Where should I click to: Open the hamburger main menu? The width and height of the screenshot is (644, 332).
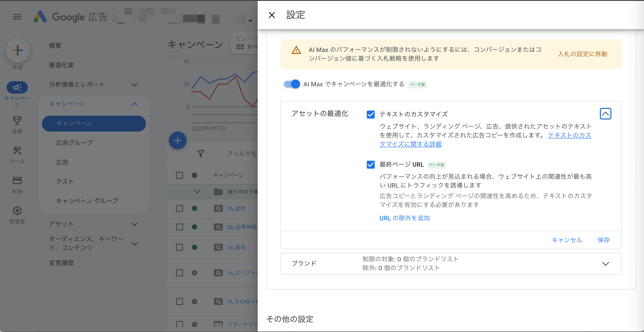coord(17,17)
